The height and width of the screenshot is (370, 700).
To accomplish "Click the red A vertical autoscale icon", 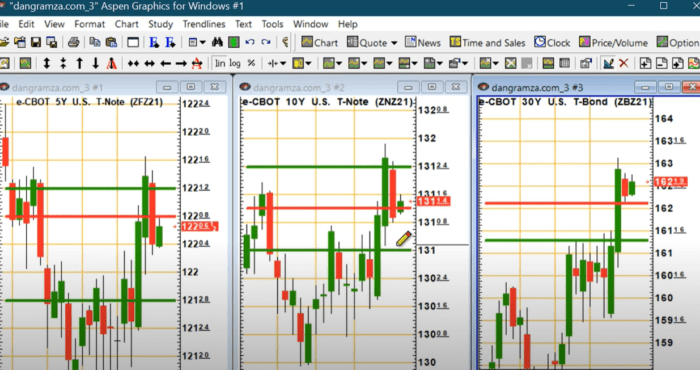I will click(x=112, y=63).
